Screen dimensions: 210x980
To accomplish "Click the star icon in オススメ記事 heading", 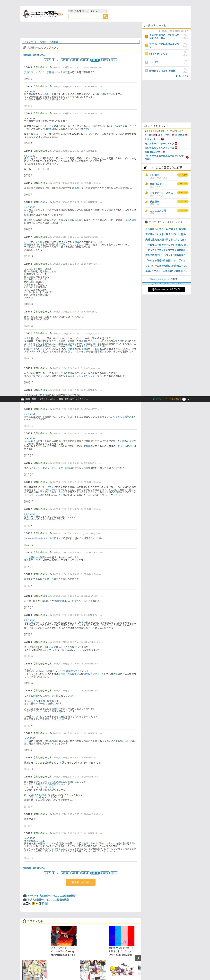I will pos(24,921).
